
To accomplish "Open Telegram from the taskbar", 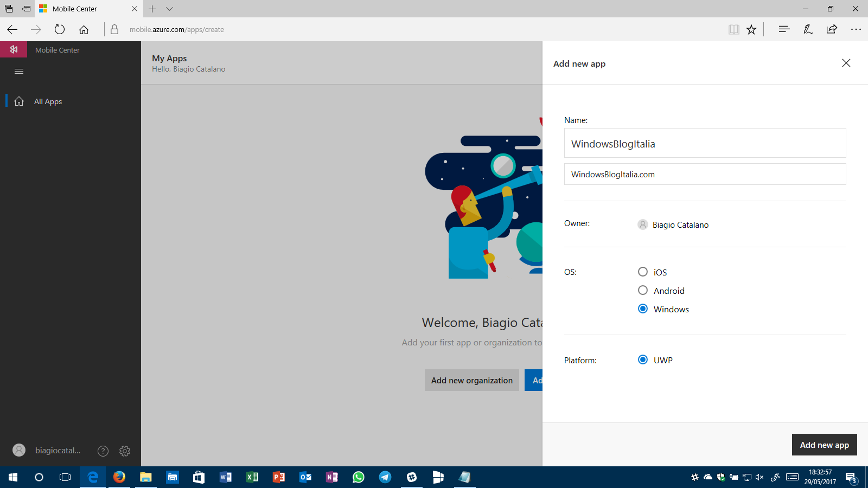I will point(385,477).
